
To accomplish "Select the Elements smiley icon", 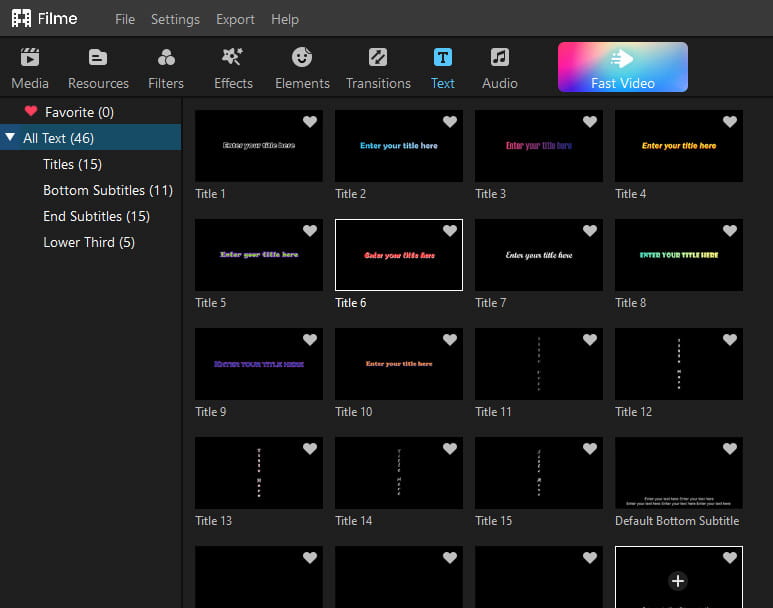I will (x=302, y=58).
